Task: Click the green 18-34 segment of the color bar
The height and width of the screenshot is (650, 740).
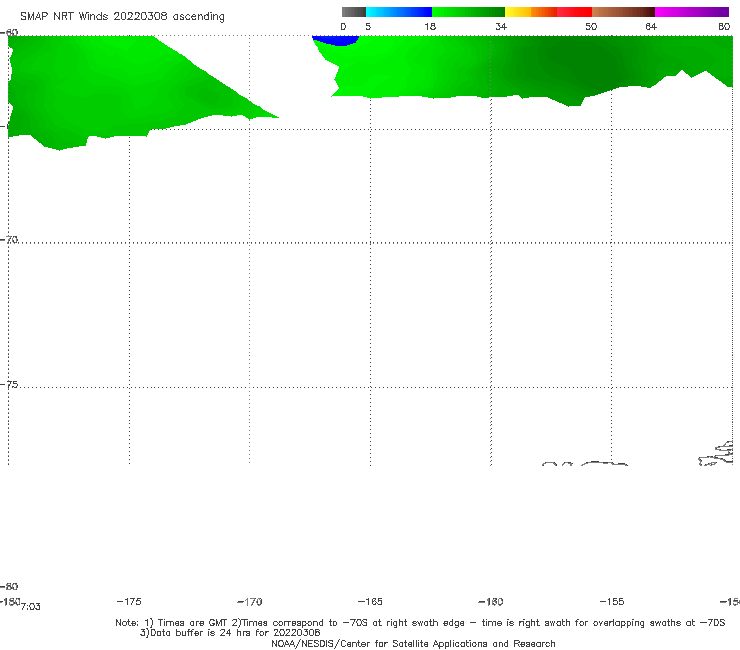Action: click(x=469, y=12)
